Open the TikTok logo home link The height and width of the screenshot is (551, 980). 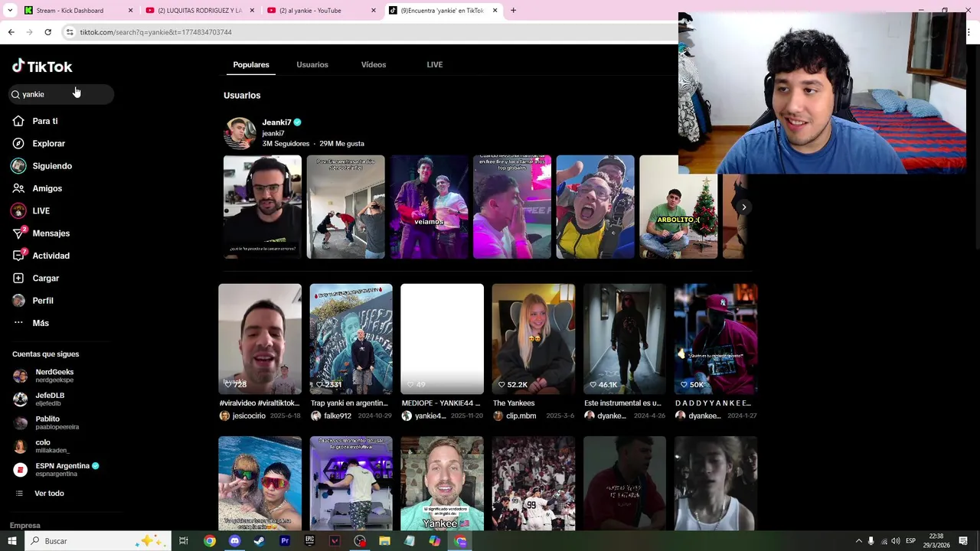point(42,67)
